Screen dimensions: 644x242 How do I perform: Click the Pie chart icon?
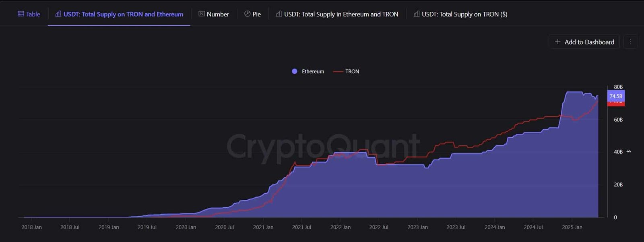[247, 14]
